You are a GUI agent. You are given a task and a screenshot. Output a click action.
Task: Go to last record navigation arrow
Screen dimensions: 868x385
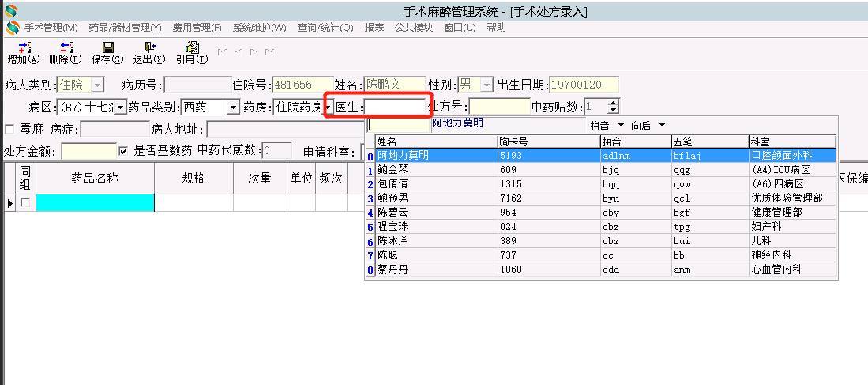pos(269,52)
